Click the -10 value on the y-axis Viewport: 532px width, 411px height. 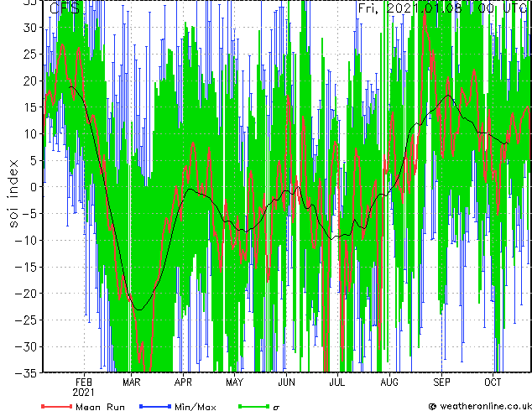26,240
